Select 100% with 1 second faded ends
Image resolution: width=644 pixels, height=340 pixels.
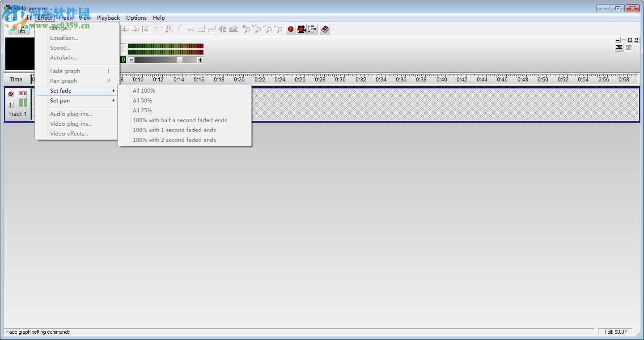[x=184, y=130]
